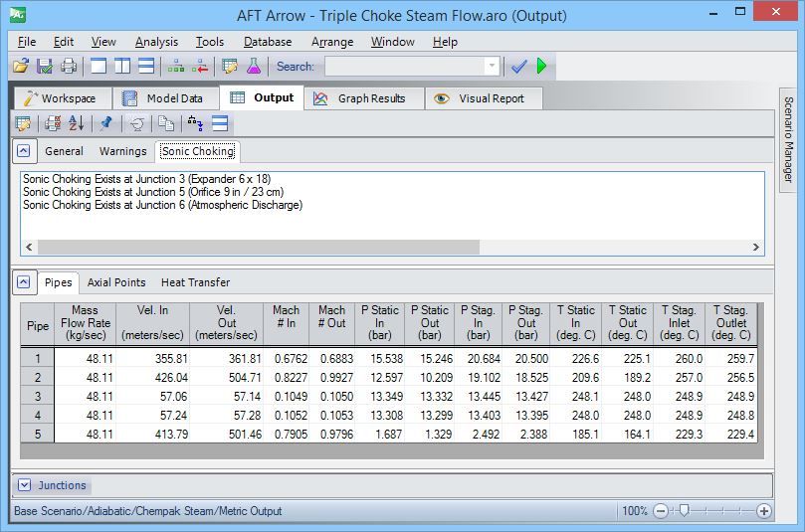Open the Window menu
Screen dimensions: 805x532
pos(392,42)
